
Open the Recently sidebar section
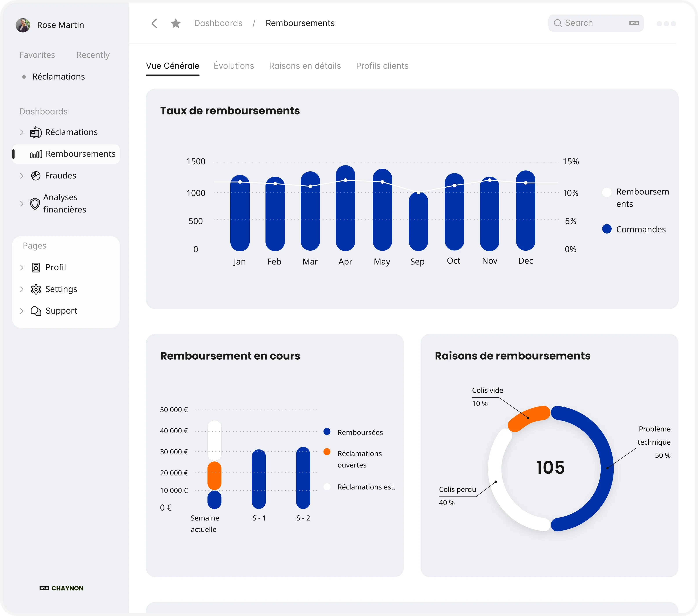pos(93,55)
